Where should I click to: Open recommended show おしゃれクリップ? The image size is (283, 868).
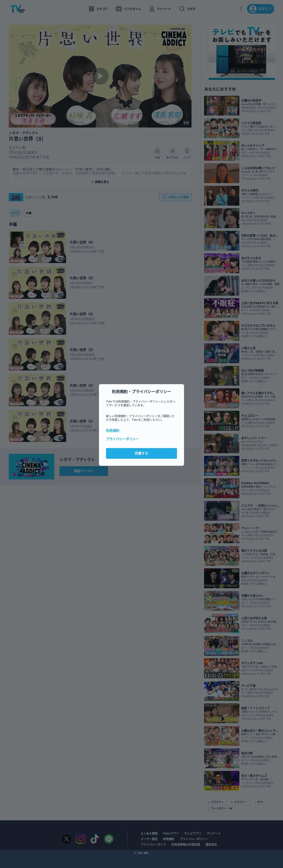click(x=242, y=151)
